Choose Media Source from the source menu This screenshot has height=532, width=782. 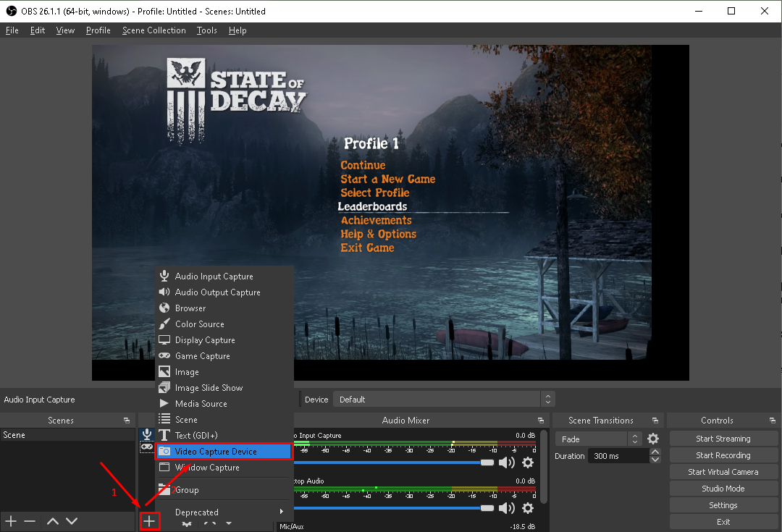(224, 404)
